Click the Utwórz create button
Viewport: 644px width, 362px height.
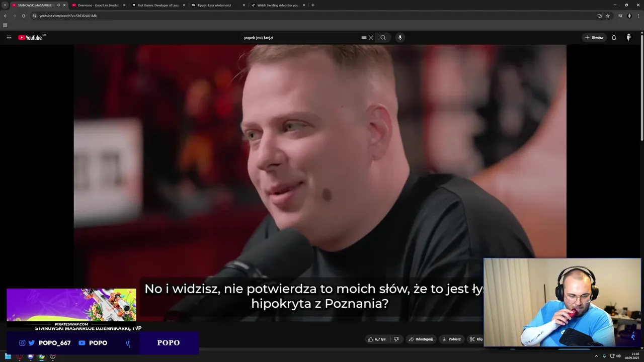(x=594, y=38)
